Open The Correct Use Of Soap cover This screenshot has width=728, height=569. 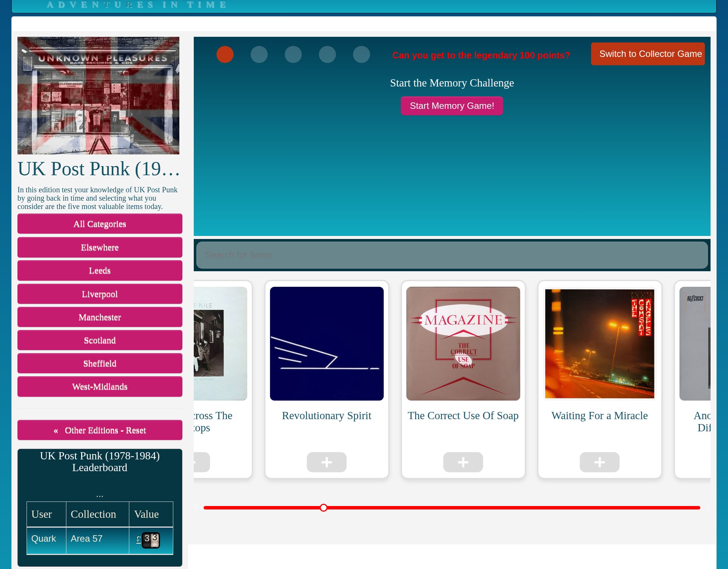tap(463, 344)
